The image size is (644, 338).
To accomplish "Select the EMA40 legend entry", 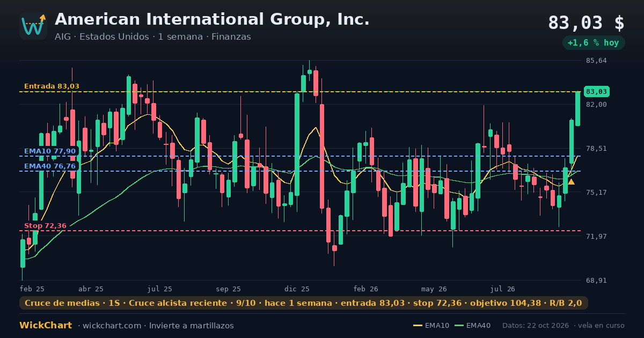I will pyautogui.click(x=472, y=326).
